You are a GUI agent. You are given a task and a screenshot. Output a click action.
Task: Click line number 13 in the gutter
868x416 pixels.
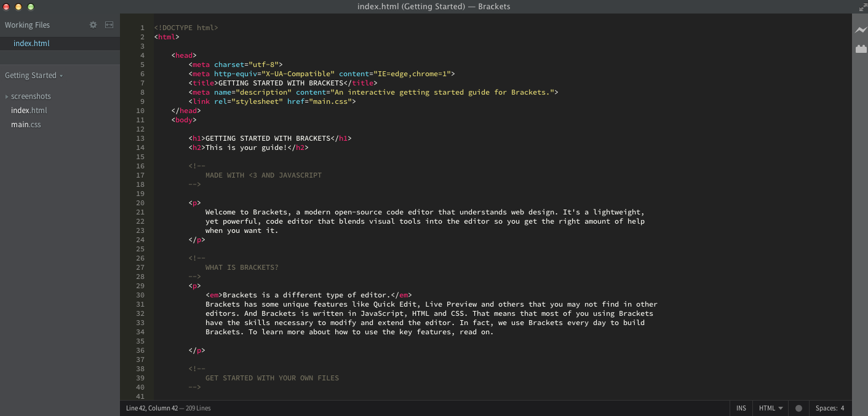[141, 138]
